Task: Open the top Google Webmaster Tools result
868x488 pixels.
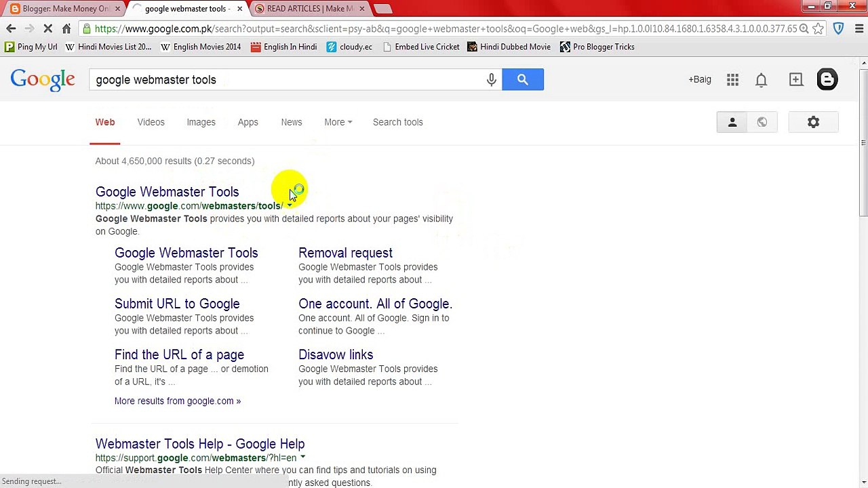Action: click(x=167, y=192)
